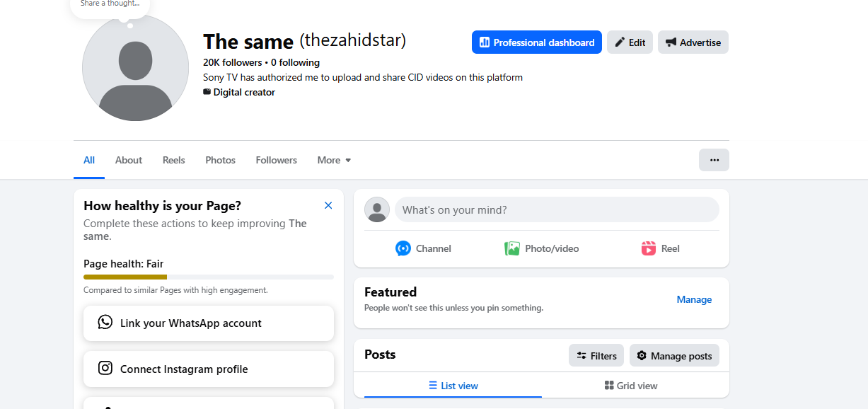
Task: Click Connect Instagram profile
Action: 209,369
